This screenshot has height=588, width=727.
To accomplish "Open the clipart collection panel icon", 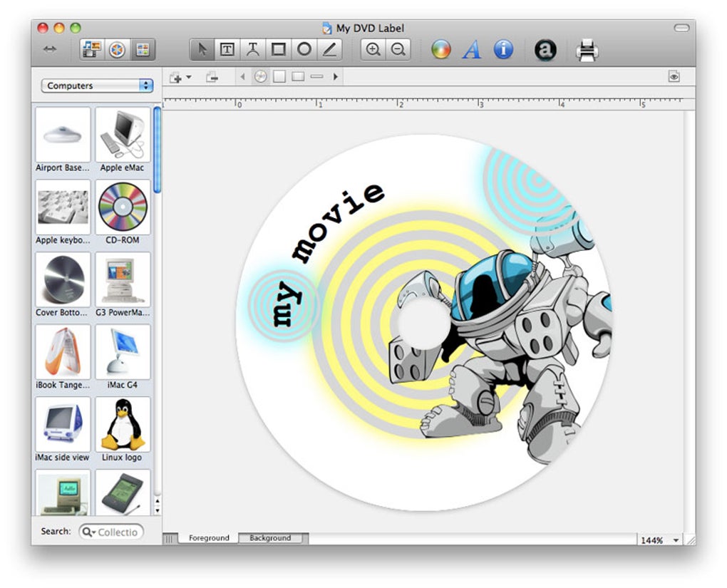I will pyautogui.click(x=117, y=50).
